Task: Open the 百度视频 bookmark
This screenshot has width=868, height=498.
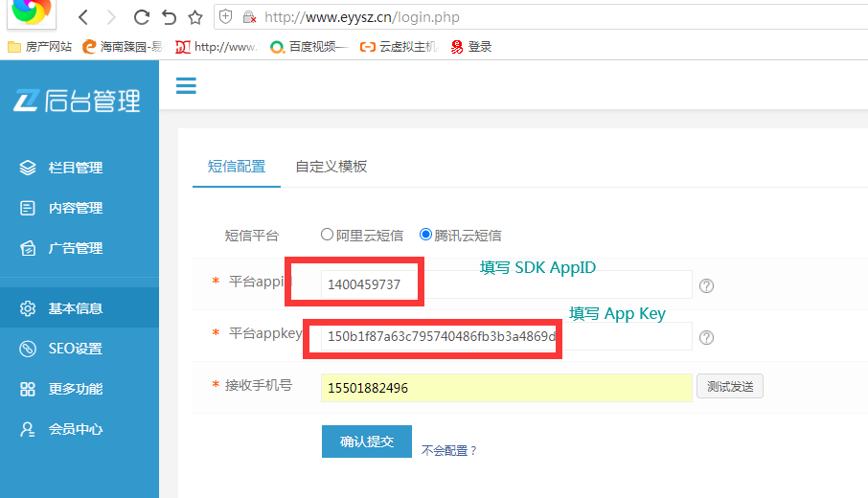Action: [308, 47]
